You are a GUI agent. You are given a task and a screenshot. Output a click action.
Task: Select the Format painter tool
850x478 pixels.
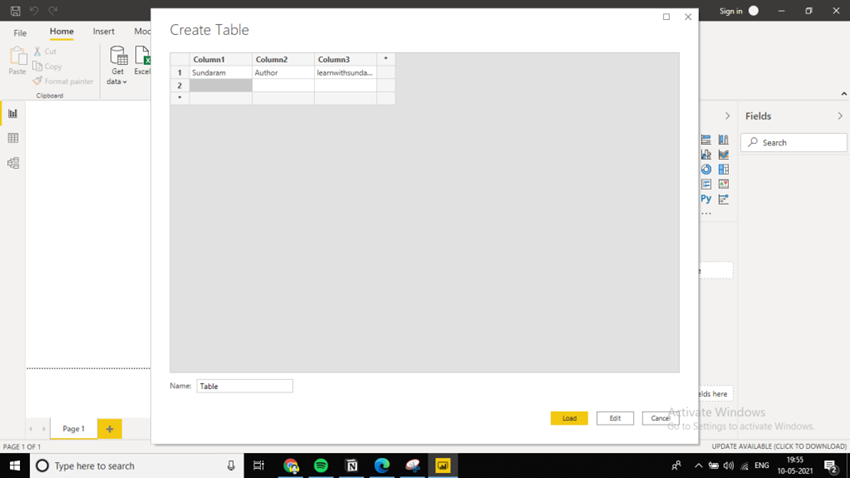coord(63,81)
